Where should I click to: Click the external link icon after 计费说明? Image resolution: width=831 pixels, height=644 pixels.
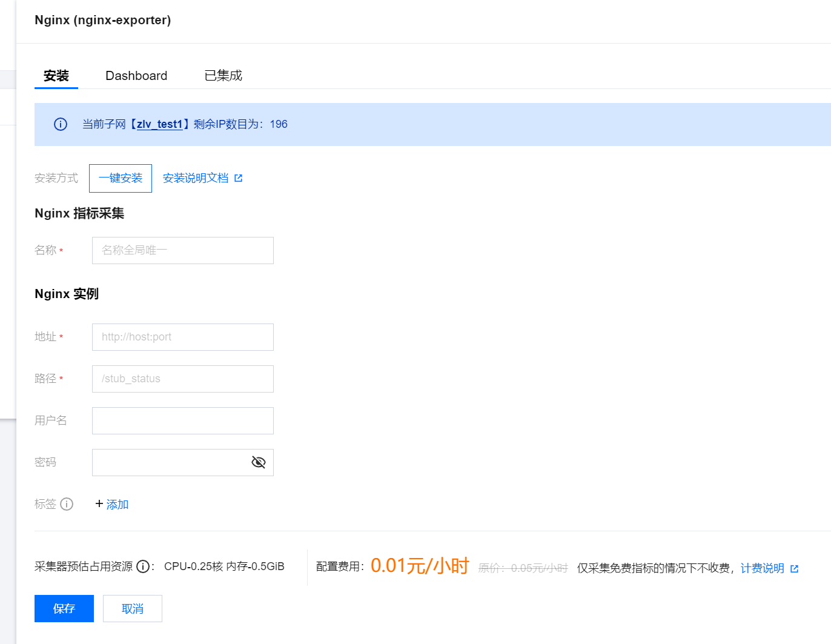[795, 569]
